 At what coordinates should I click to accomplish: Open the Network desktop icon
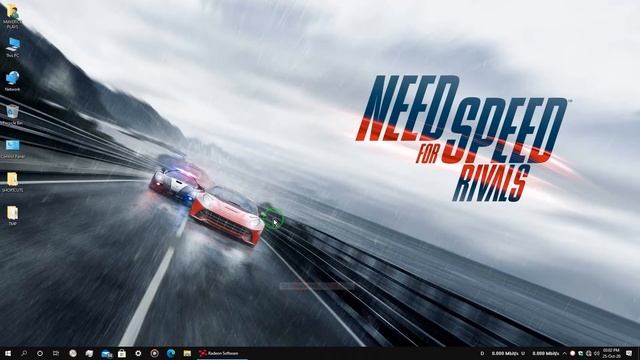[x=13, y=81]
